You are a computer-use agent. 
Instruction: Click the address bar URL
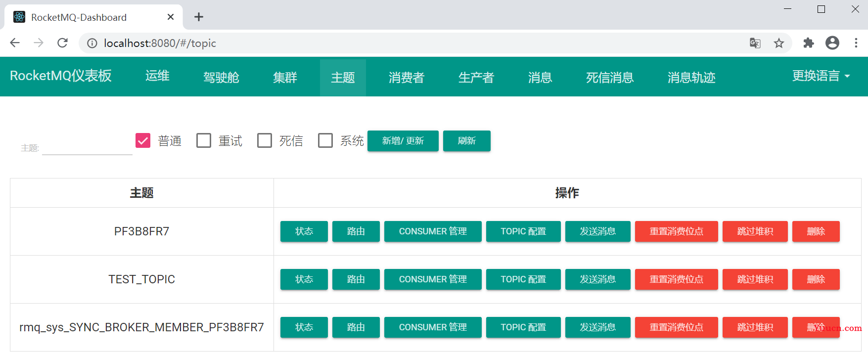[160, 44]
